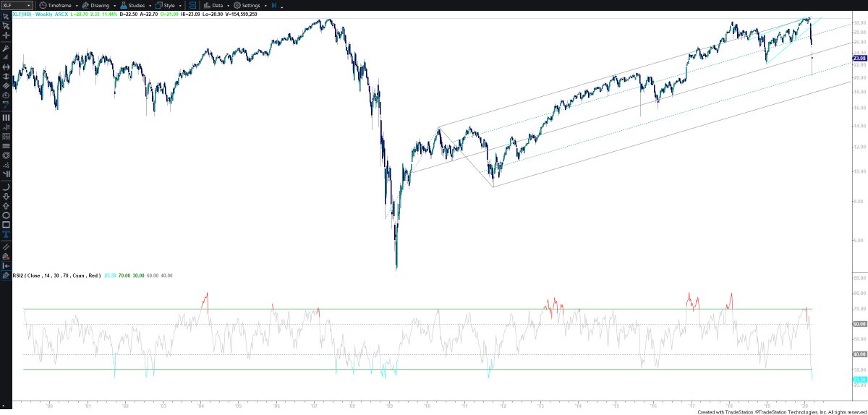868x415 pixels.
Task: Click the drawing pencil icon above RSI2
Action: 6,275
